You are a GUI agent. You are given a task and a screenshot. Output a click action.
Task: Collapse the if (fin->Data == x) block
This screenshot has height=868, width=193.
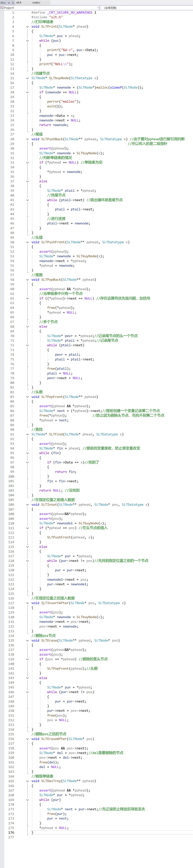[28, 463]
